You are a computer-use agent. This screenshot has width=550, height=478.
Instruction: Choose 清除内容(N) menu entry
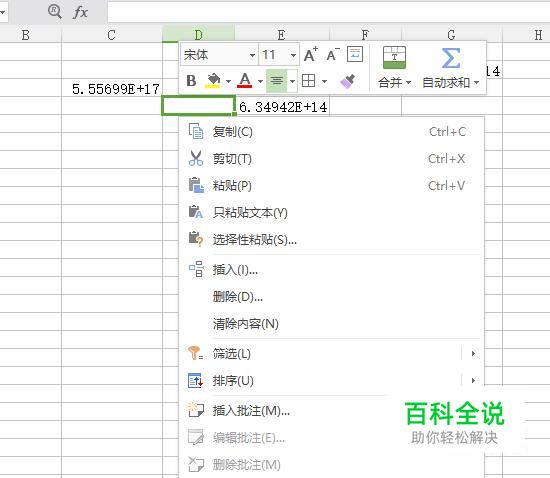331,323
